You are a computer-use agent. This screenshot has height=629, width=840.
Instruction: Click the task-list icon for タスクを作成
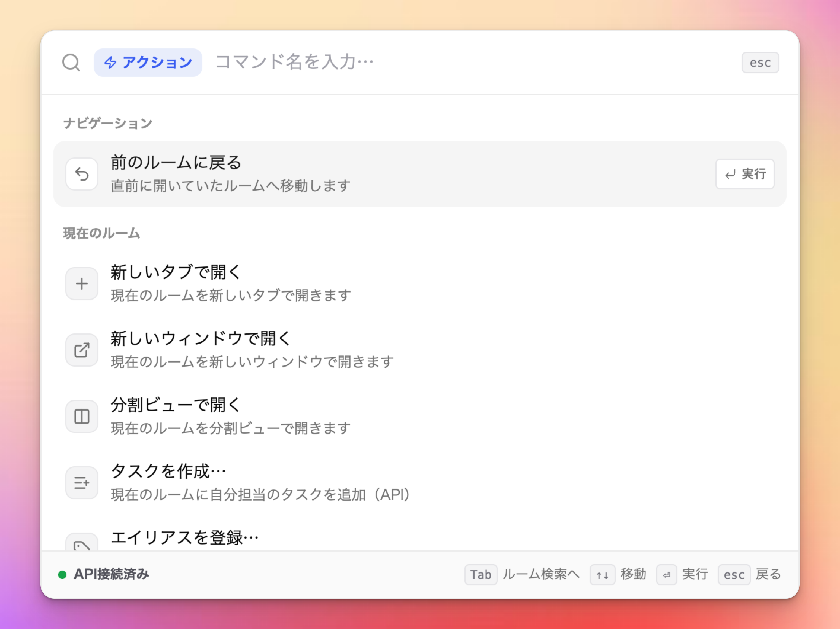coord(82,483)
